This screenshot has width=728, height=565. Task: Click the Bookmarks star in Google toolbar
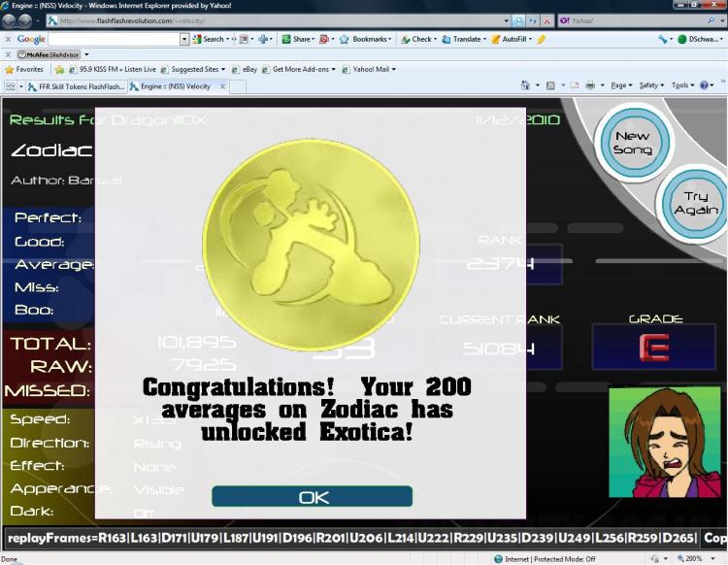344,40
